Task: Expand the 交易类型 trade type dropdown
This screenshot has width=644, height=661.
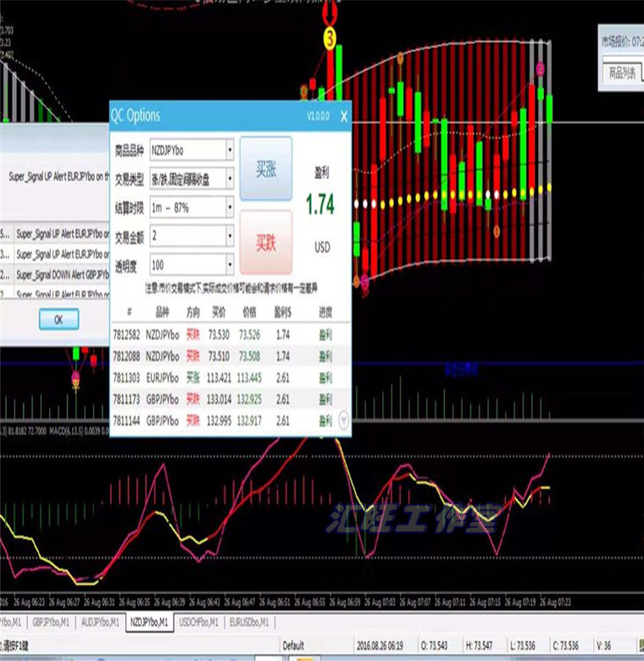Action: pos(229,179)
